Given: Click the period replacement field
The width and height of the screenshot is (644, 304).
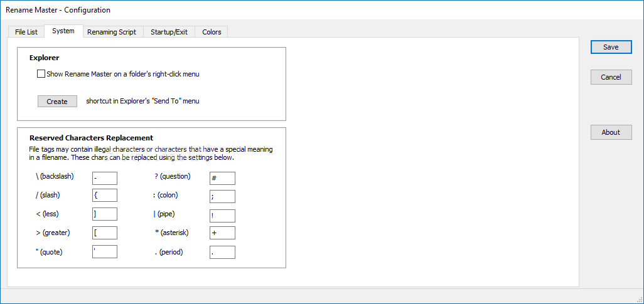Looking at the screenshot, I should tap(222, 253).
